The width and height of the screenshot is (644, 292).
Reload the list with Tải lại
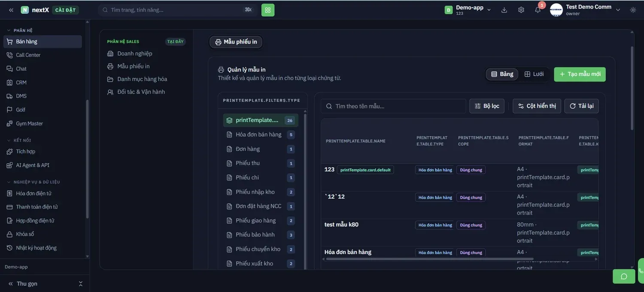coord(582,106)
